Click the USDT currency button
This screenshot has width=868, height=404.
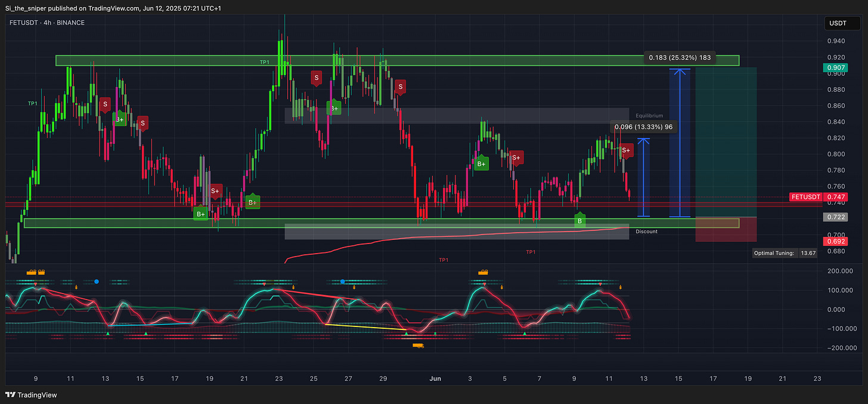(x=842, y=23)
